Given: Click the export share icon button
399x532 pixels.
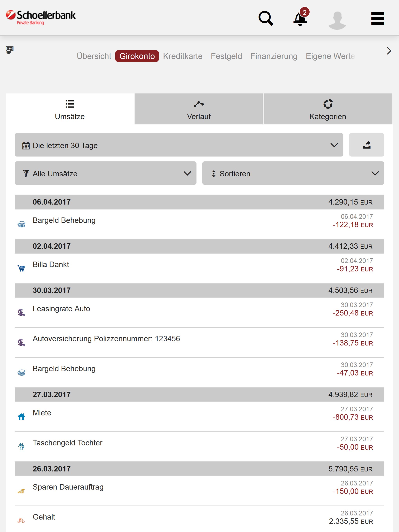Looking at the screenshot, I should [x=366, y=145].
